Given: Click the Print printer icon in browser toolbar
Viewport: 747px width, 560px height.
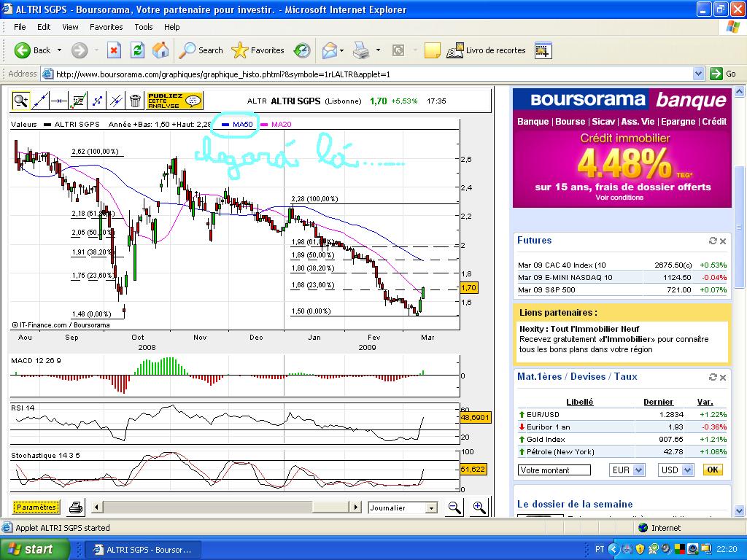Looking at the screenshot, I should coord(361,50).
